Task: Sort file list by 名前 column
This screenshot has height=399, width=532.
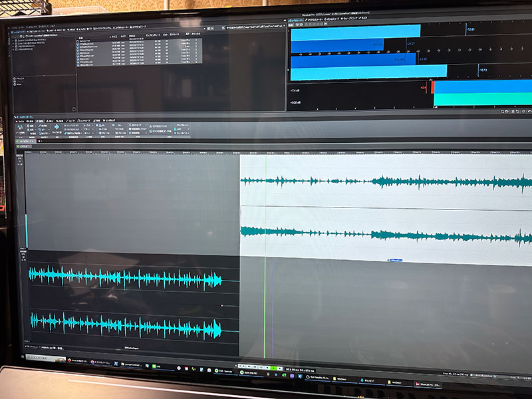Action: [81, 38]
